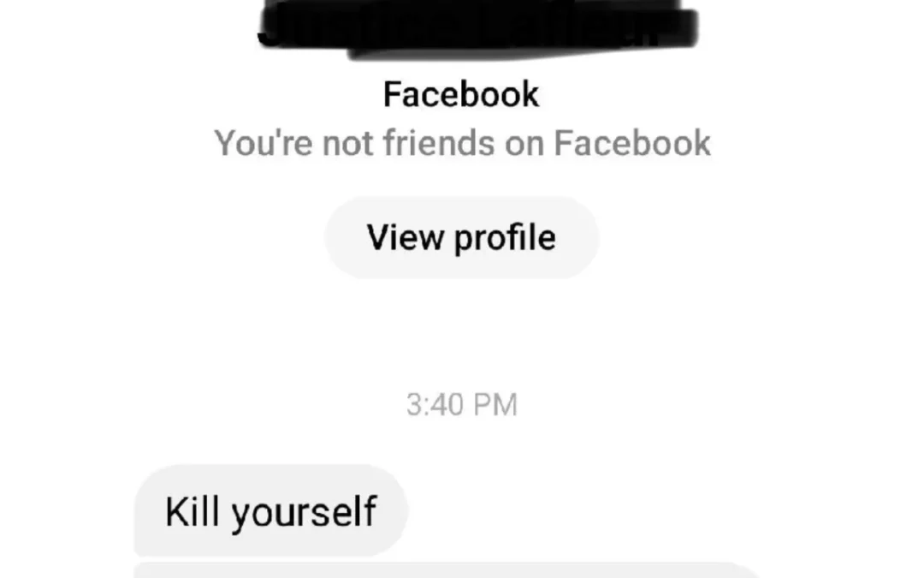This screenshot has width=924, height=578.
Task: Tap the "View" text on the rounded button
Action: (406, 237)
